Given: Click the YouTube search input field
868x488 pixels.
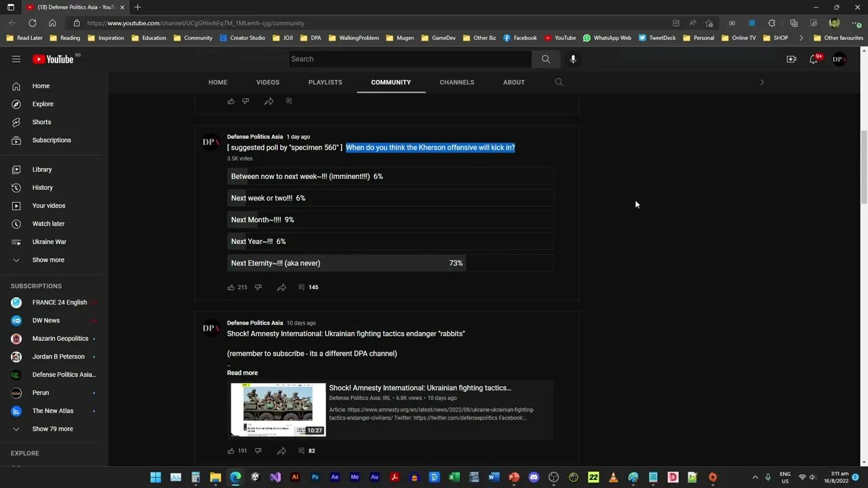Looking at the screenshot, I should [x=410, y=59].
